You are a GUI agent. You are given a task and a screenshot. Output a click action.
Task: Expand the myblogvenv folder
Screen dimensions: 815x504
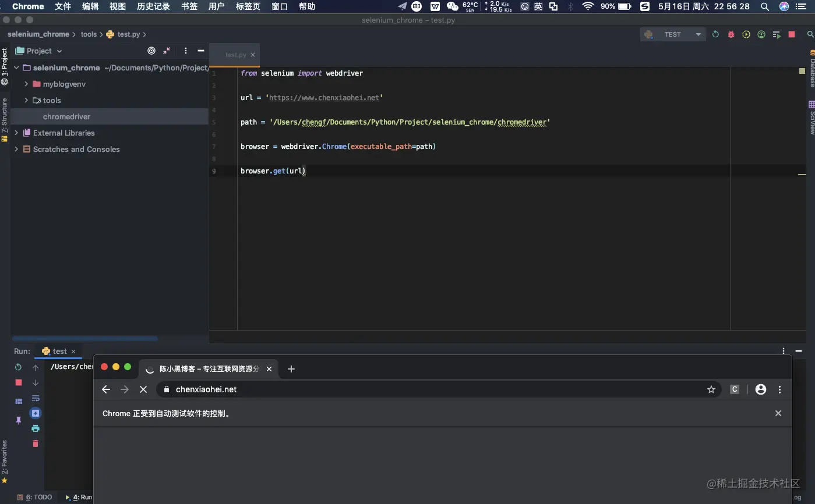26,84
